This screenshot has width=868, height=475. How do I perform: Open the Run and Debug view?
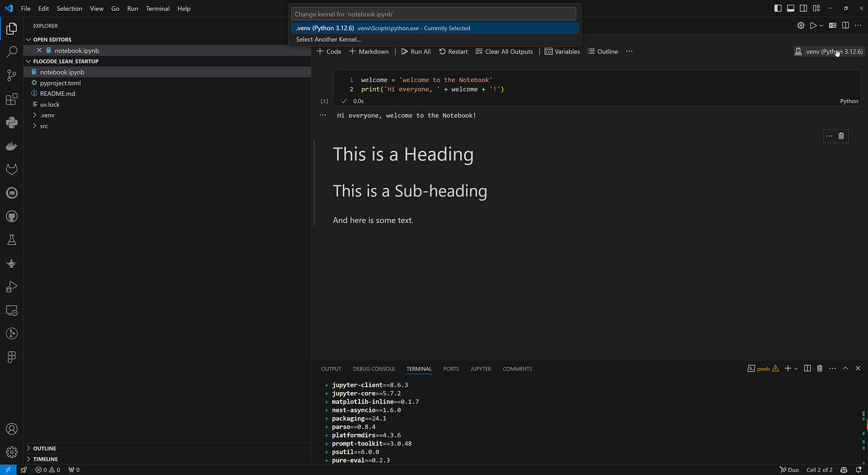click(x=11, y=287)
